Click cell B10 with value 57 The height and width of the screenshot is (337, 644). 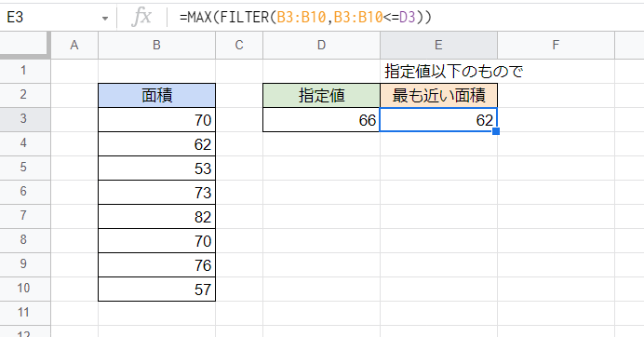(156, 290)
